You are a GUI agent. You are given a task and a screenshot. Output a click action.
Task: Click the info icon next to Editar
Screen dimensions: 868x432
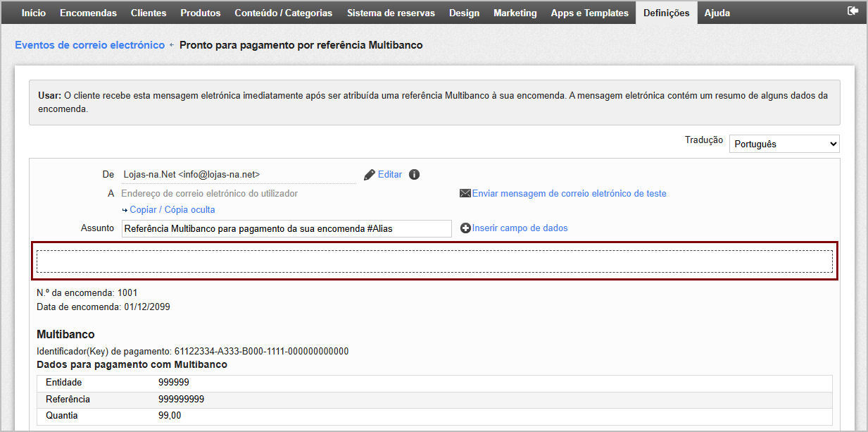click(414, 175)
